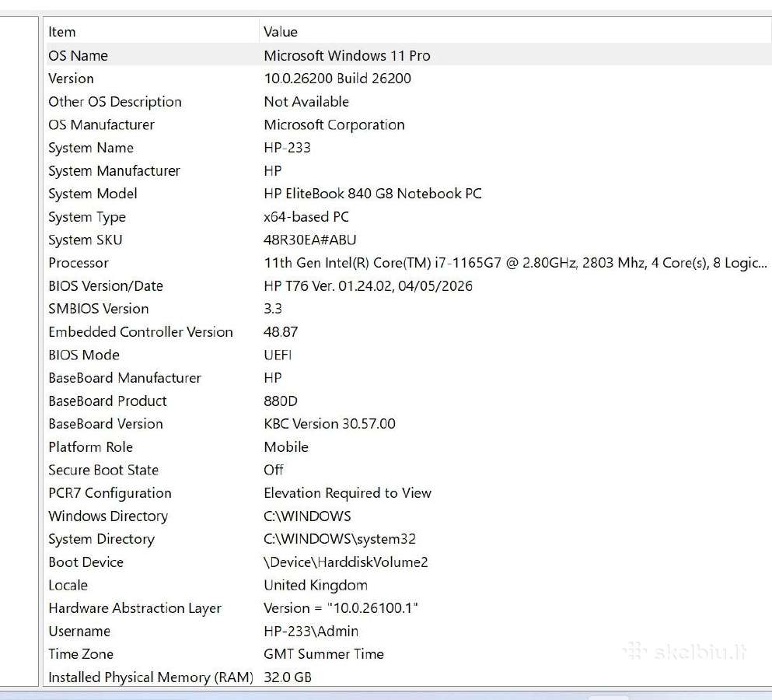Select the Platform Role row label

91,447
